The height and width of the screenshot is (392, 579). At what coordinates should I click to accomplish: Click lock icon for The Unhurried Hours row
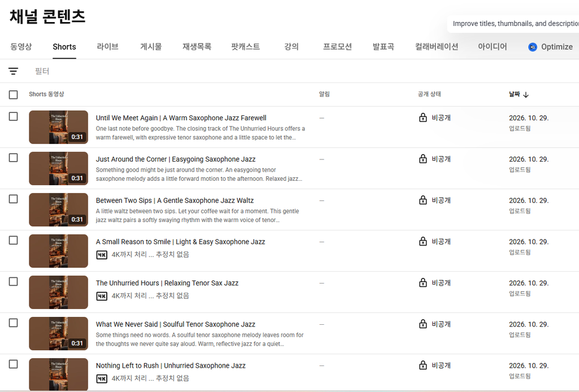coord(423,283)
